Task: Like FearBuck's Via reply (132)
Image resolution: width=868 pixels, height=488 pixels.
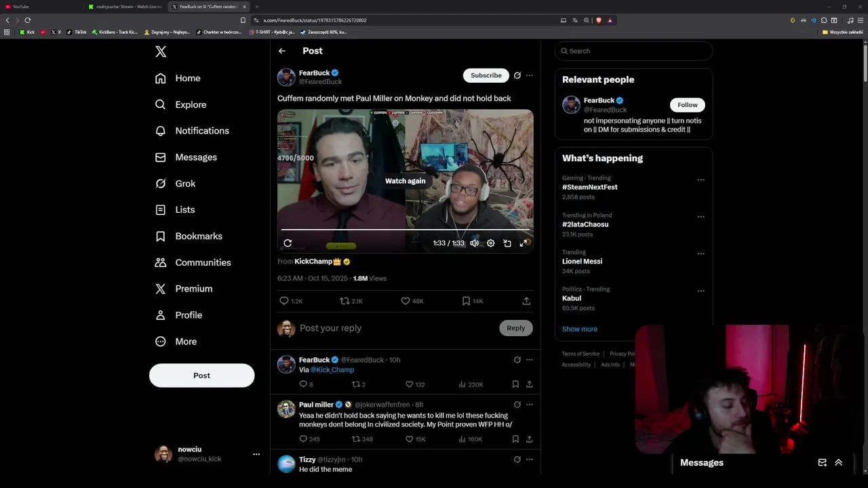Action: click(415, 384)
